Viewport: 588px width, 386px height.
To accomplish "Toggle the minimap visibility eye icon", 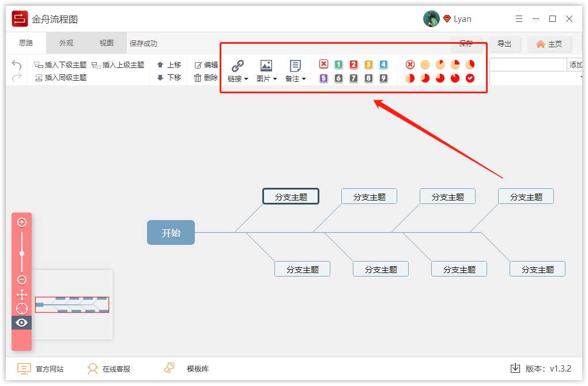I will [x=21, y=323].
